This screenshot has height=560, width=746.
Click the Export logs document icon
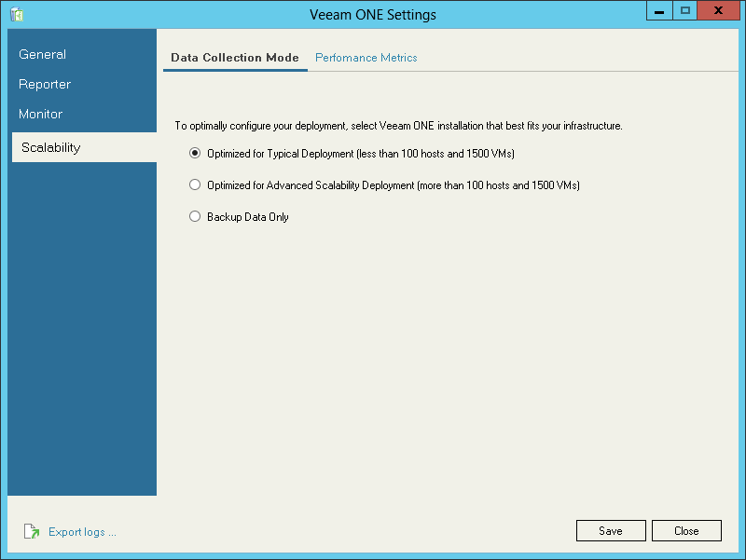(x=32, y=531)
